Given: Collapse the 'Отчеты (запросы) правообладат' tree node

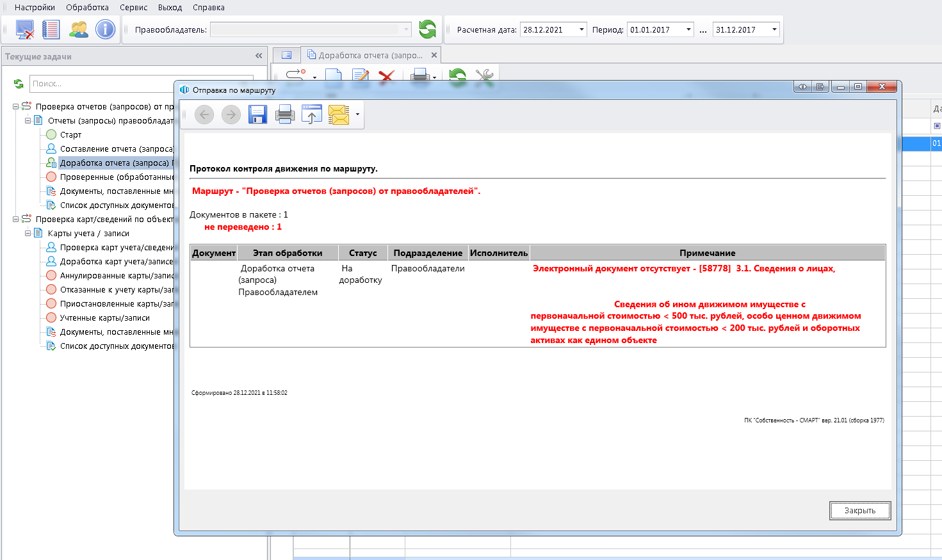Looking at the screenshot, I should point(28,121).
